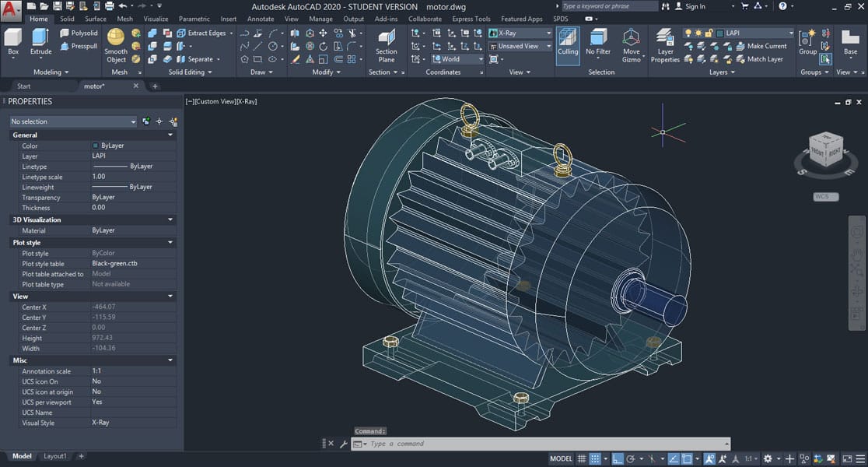Screen dimensions: 868x467
Task: Toggle Polar Tracking in status bar
Action: click(x=631, y=458)
